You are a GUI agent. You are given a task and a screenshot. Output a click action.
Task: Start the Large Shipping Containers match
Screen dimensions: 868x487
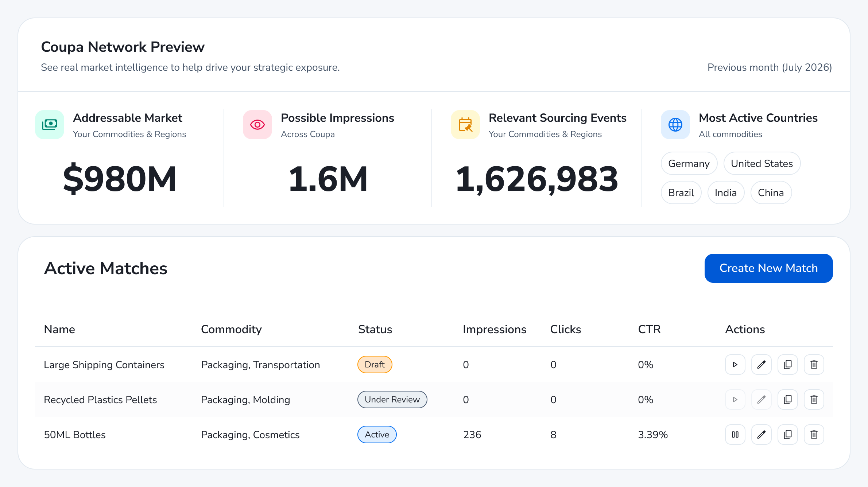tap(735, 365)
